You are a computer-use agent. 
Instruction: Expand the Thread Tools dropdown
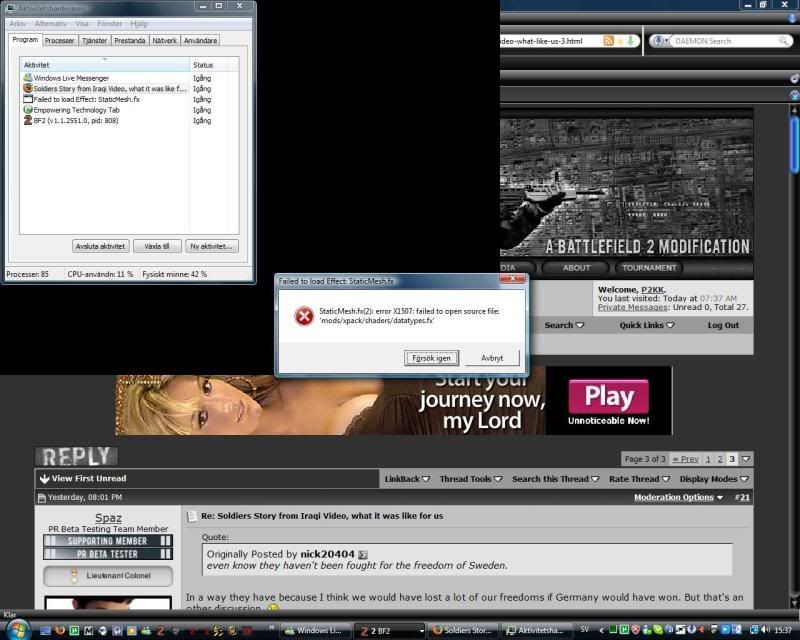click(x=471, y=479)
